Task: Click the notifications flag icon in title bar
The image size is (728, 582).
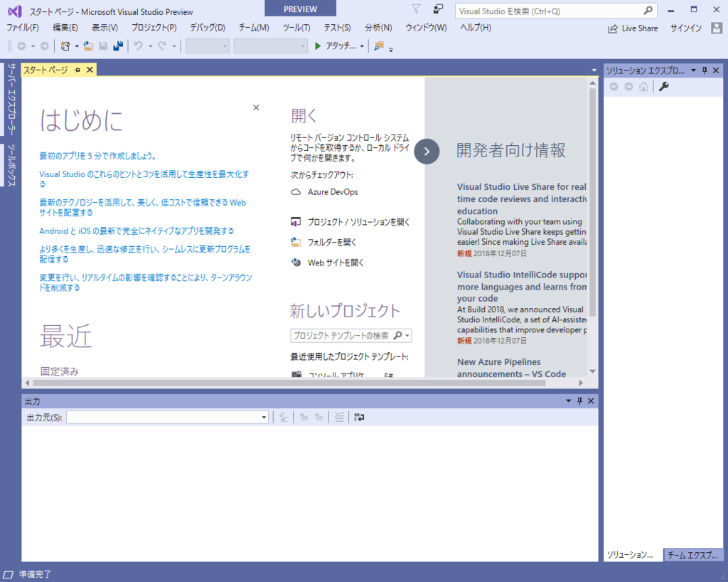Action: pyautogui.click(x=417, y=9)
